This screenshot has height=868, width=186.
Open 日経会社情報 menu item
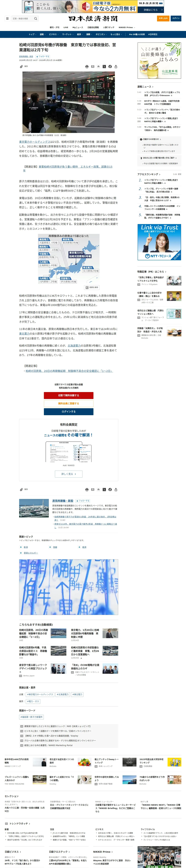93,27
